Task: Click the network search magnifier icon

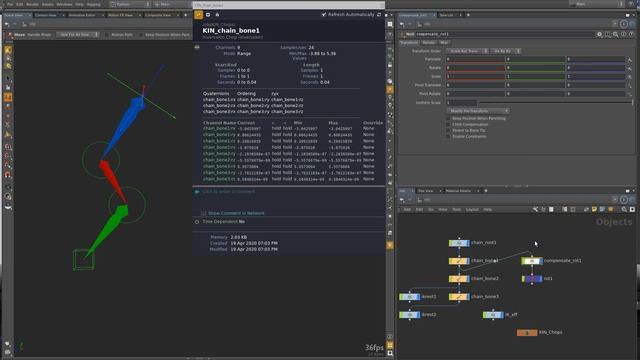Action: click(624, 209)
